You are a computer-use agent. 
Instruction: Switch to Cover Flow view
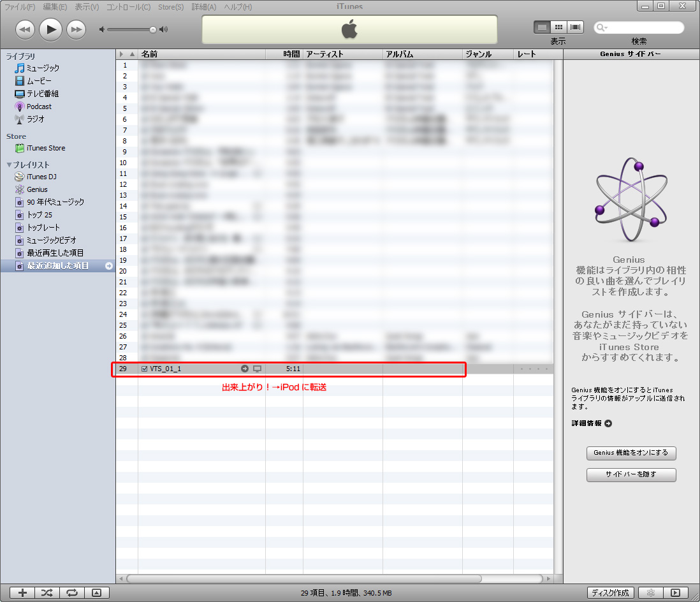(x=576, y=27)
